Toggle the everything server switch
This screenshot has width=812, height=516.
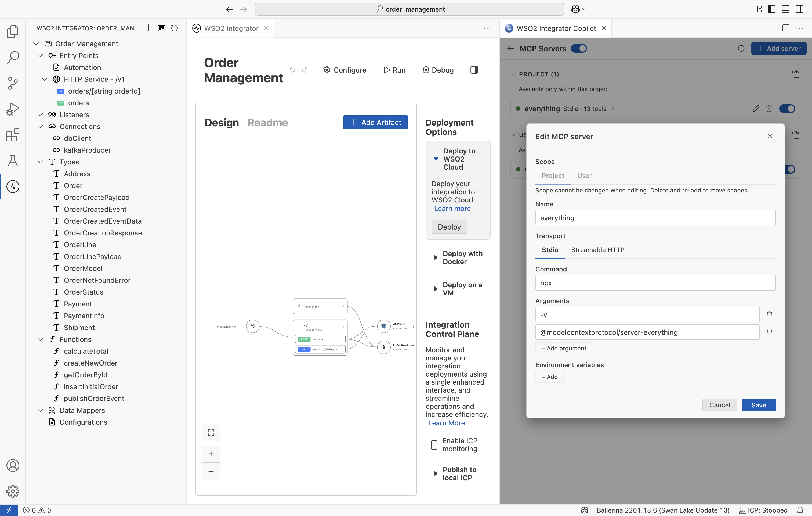pyautogui.click(x=787, y=109)
